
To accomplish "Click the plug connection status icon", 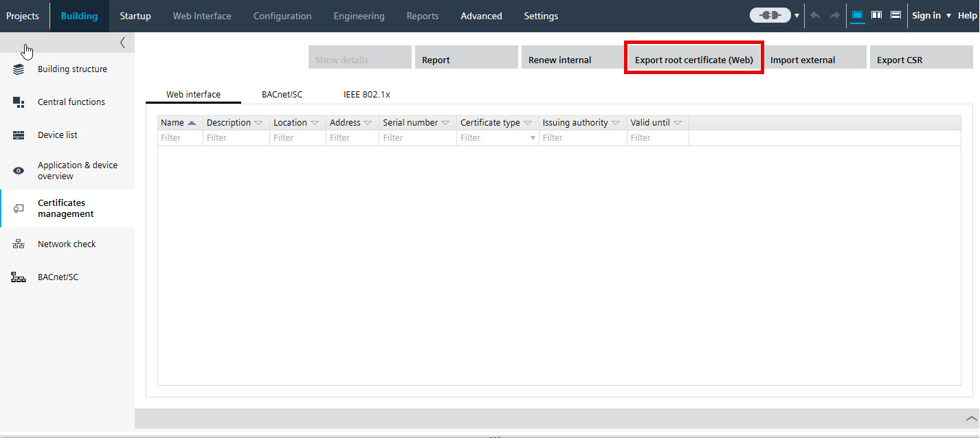I will (x=770, y=15).
